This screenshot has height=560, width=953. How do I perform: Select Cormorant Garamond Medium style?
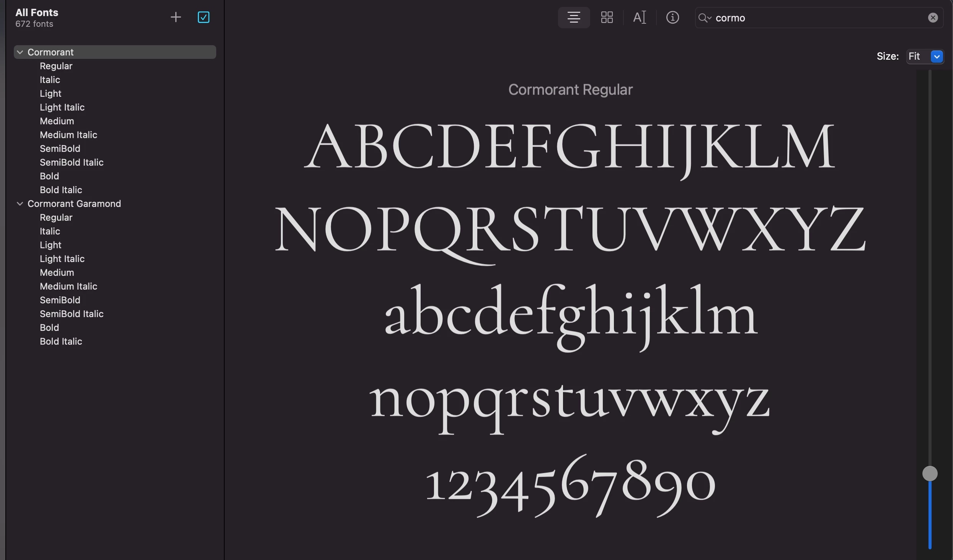click(x=57, y=272)
